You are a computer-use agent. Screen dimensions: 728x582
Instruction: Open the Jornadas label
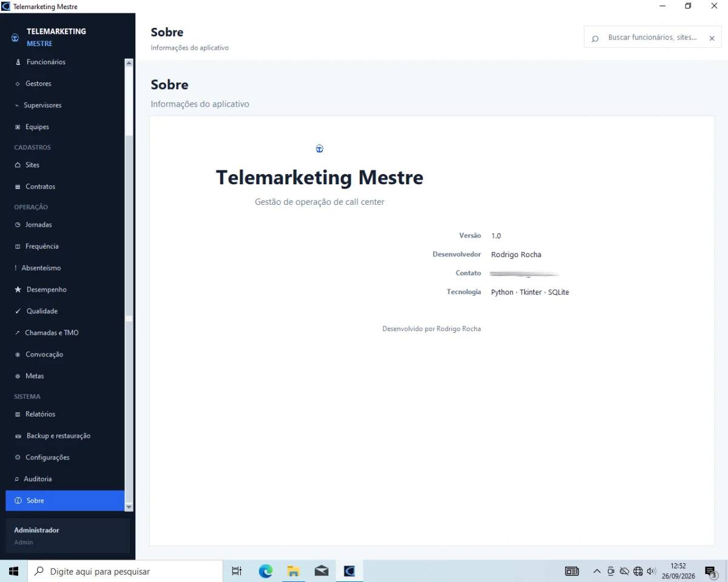pos(39,225)
